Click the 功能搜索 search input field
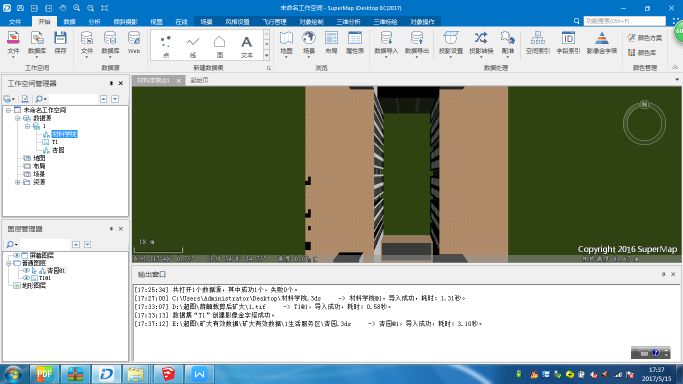683x384 pixels. tap(624, 21)
